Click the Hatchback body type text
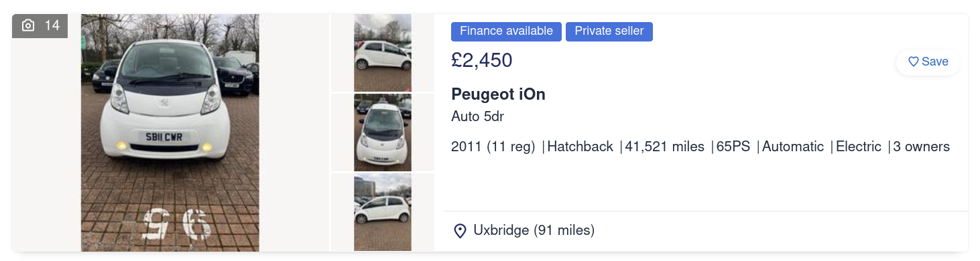Screen dimensions: 980x261 (580, 147)
